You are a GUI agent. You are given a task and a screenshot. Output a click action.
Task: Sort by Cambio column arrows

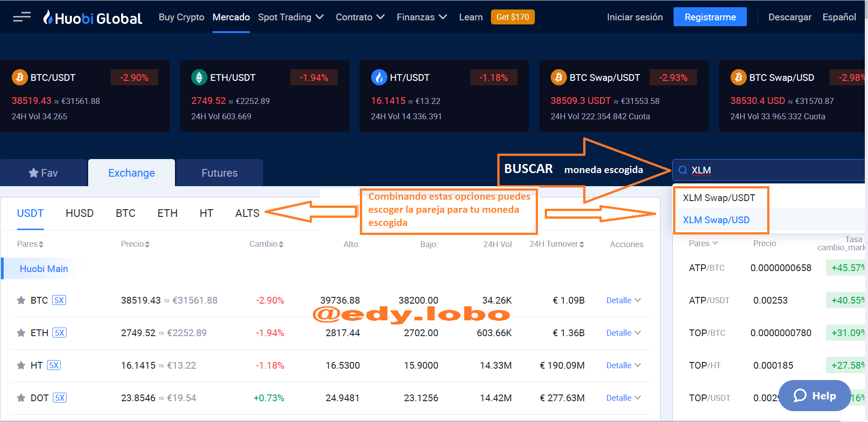point(281,244)
